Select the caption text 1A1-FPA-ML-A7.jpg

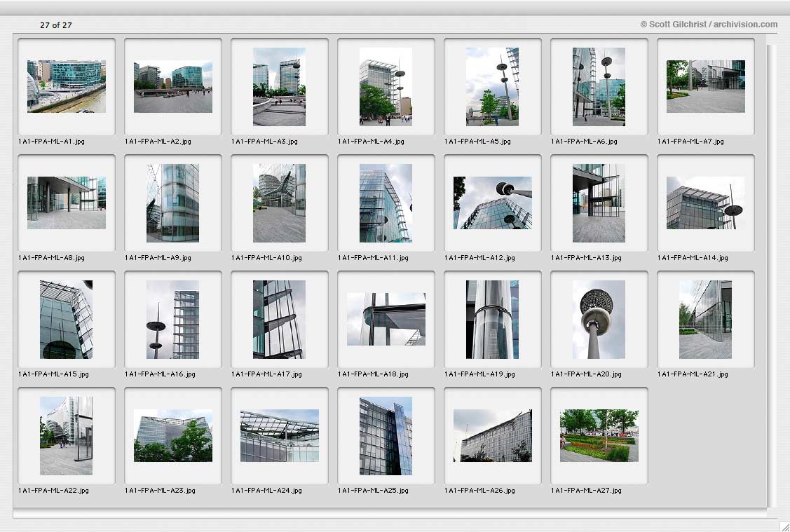pyautogui.click(x=690, y=142)
